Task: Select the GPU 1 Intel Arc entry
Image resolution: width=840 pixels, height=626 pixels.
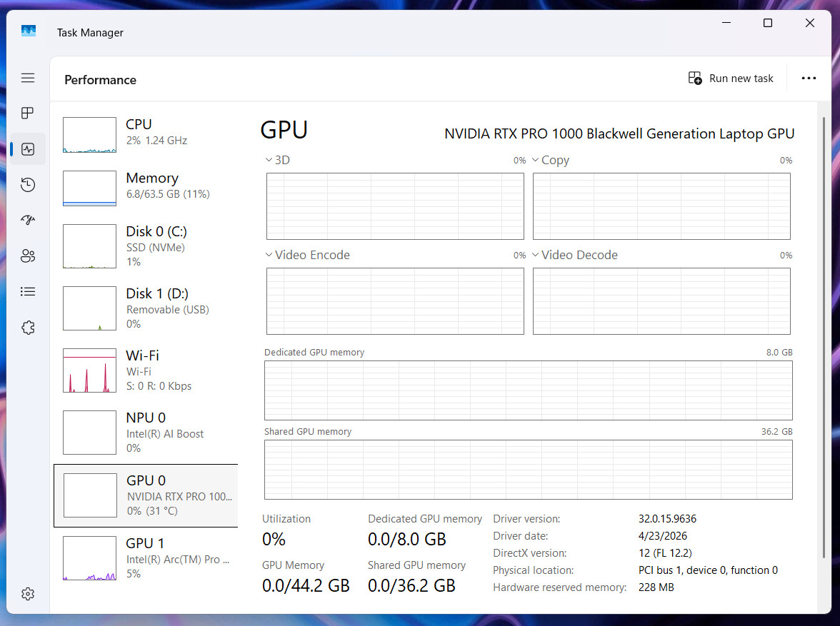Action: (146, 558)
